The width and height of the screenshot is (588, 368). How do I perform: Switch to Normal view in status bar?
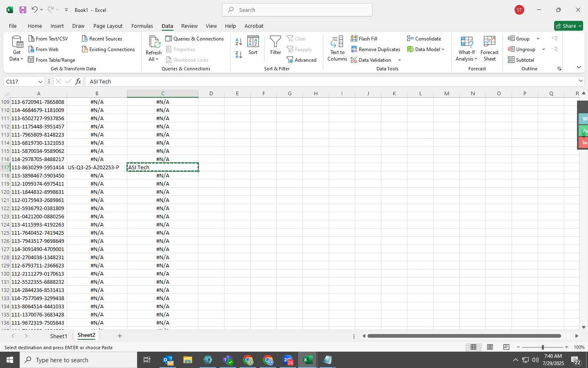point(474,347)
